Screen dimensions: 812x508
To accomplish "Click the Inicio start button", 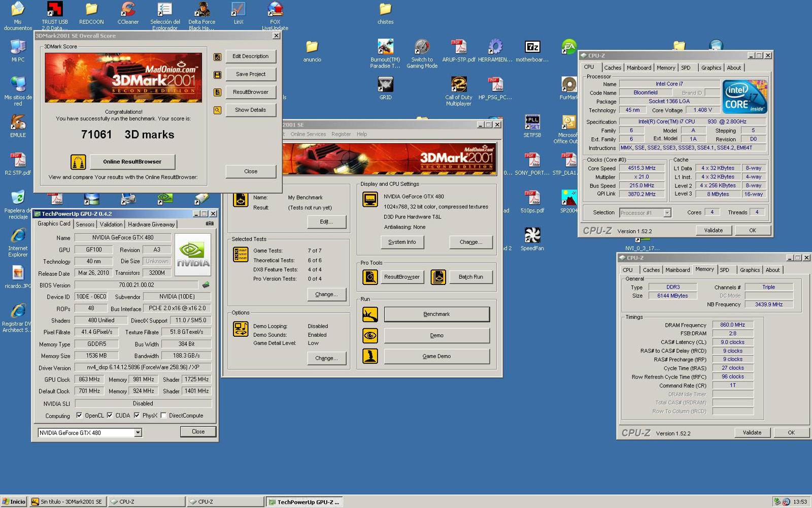I will click(x=14, y=502).
